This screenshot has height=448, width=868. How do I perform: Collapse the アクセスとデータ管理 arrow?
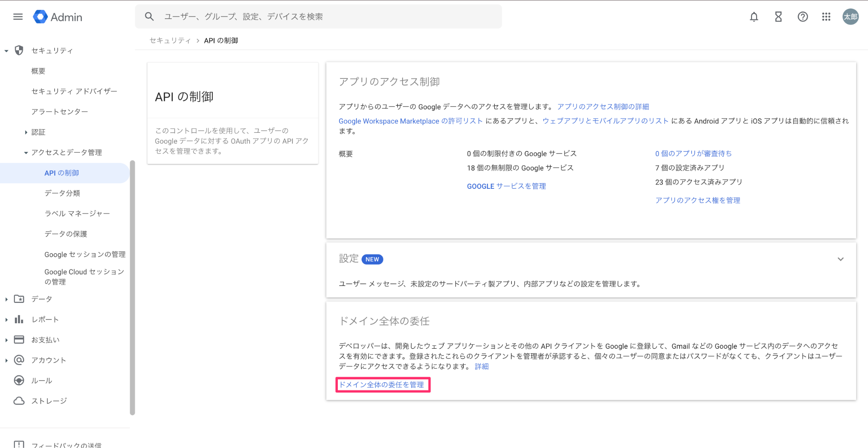tap(26, 153)
